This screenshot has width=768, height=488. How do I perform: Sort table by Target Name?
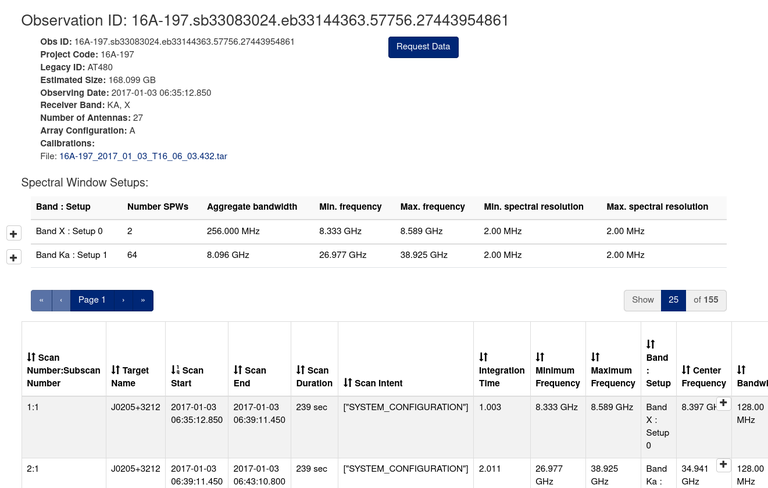click(116, 370)
